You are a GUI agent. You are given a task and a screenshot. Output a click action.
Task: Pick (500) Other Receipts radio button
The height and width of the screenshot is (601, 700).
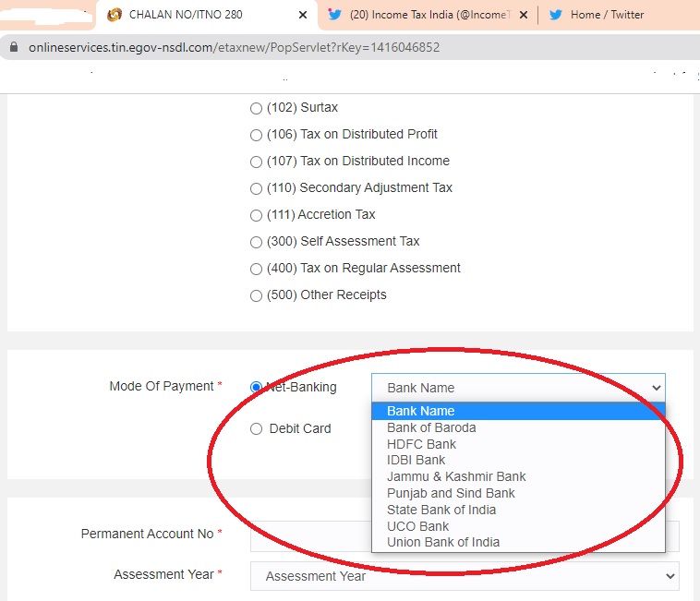(256, 295)
